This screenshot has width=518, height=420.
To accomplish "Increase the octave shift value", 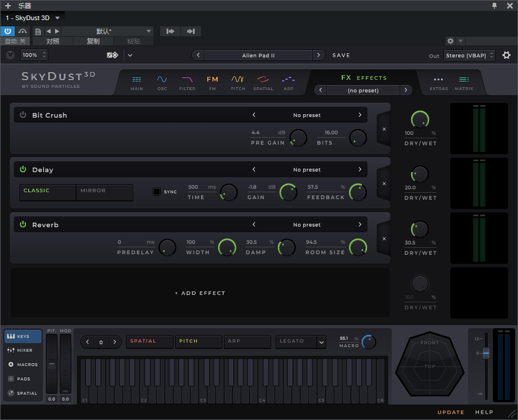I will (x=115, y=342).
